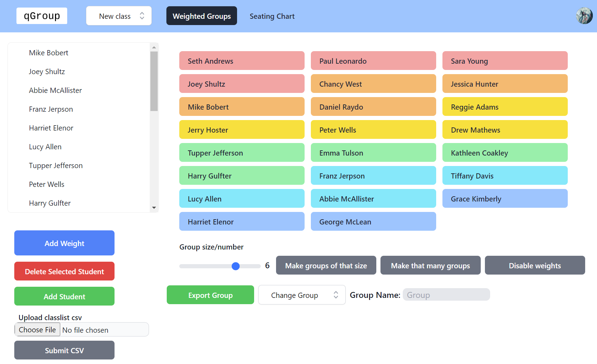Submit the CSV file
Image resolution: width=597 pixels, height=364 pixels.
64,350
